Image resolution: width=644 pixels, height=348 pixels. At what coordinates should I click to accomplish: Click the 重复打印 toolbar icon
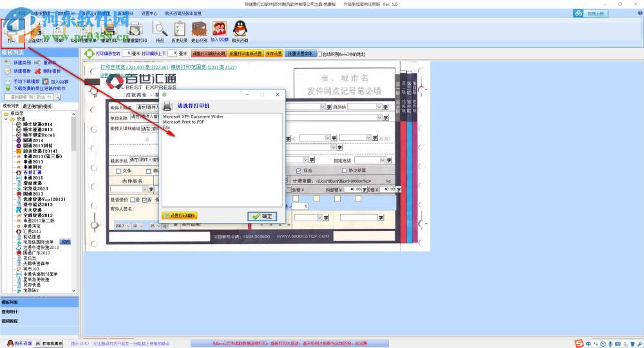[109, 32]
